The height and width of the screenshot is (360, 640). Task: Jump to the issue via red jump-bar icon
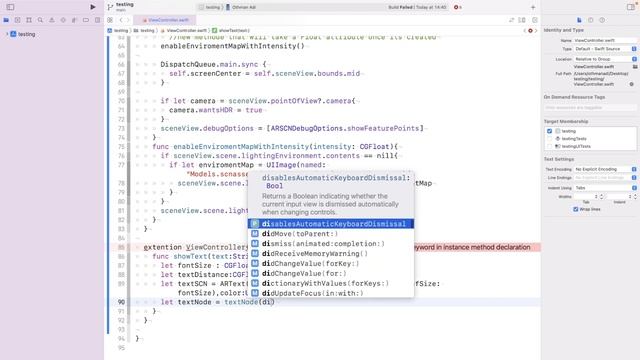[x=530, y=31]
